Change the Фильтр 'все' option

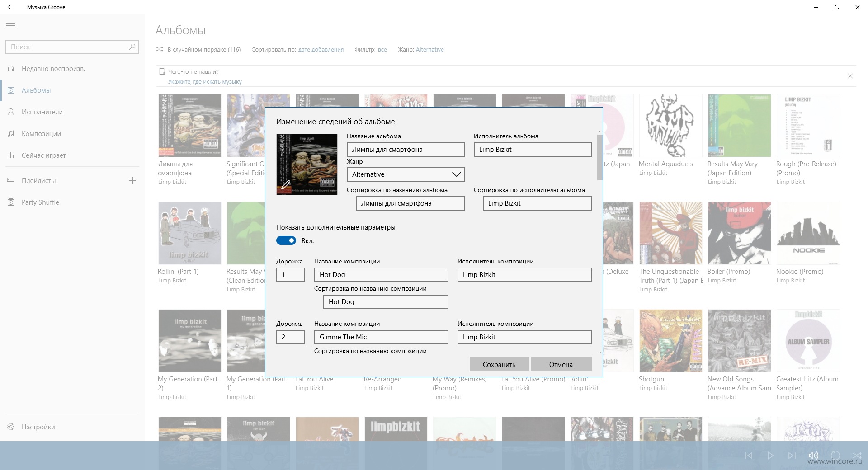click(x=382, y=50)
